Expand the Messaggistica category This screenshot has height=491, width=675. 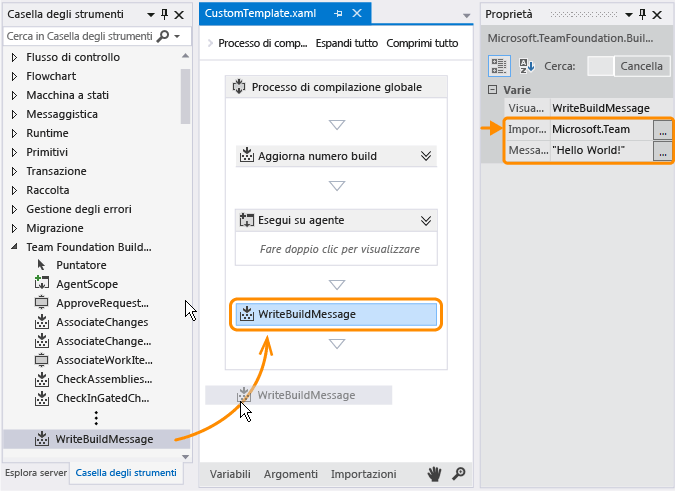(x=14, y=114)
